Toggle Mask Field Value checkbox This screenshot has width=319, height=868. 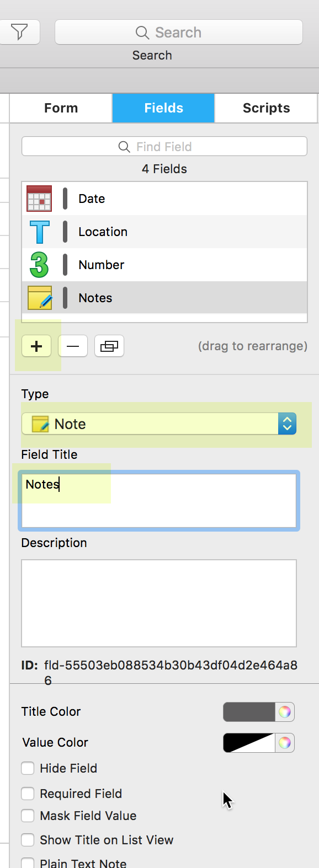click(x=28, y=816)
